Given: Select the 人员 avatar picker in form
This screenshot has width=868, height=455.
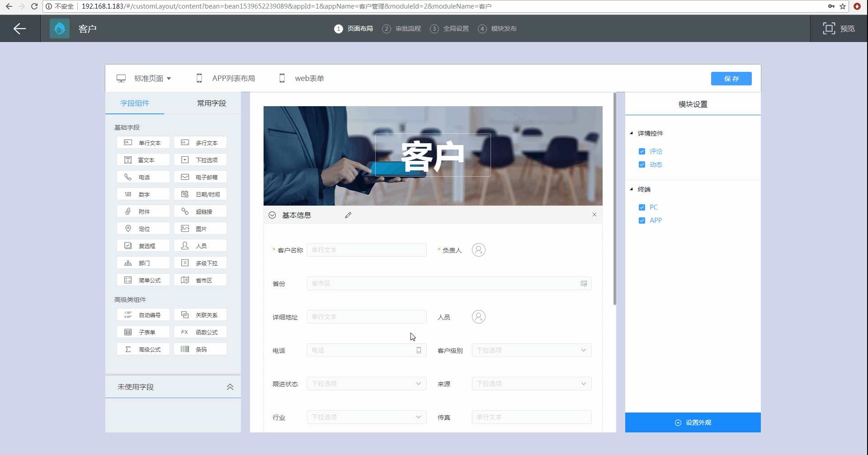Looking at the screenshot, I should (x=479, y=317).
